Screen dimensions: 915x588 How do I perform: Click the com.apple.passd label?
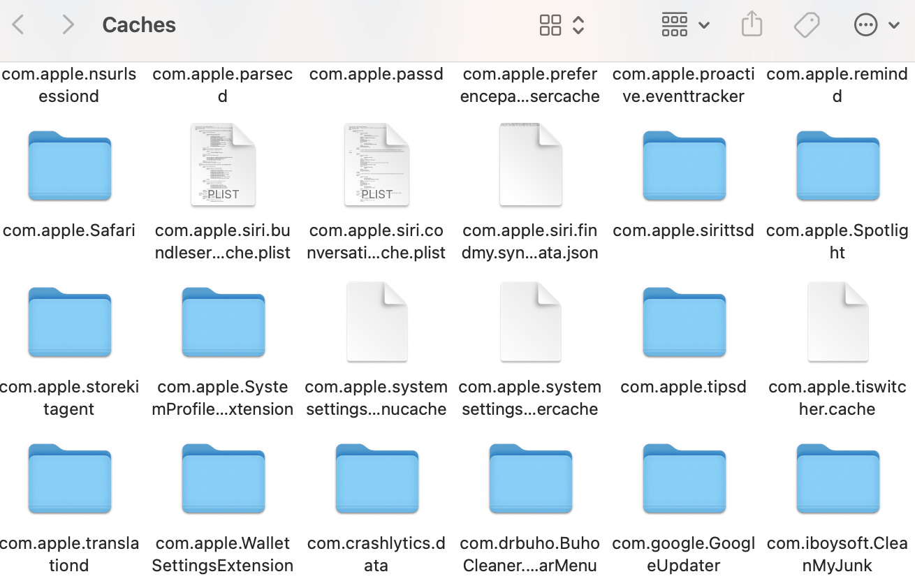(376, 74)
